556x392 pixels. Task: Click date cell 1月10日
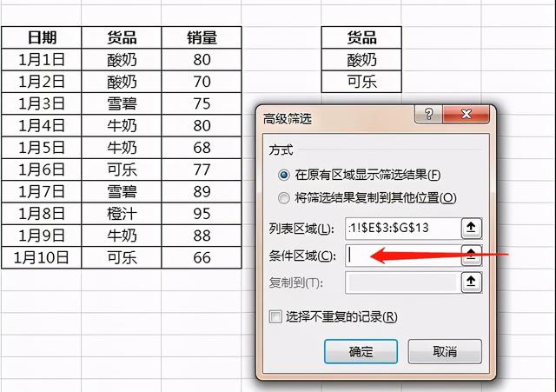(42, 257)
